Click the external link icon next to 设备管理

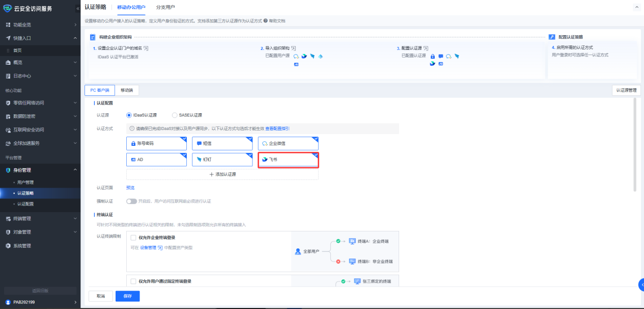pyautogui.click(x=160, y=248)
